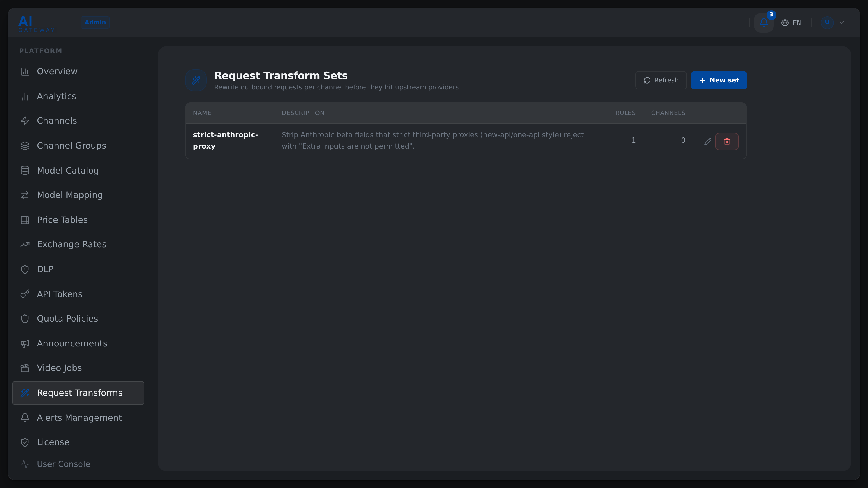Screen dimensions: 868x488
Task: Edit the strict-anthropic-proxy set pencil icon
Action: coord(708,142)
